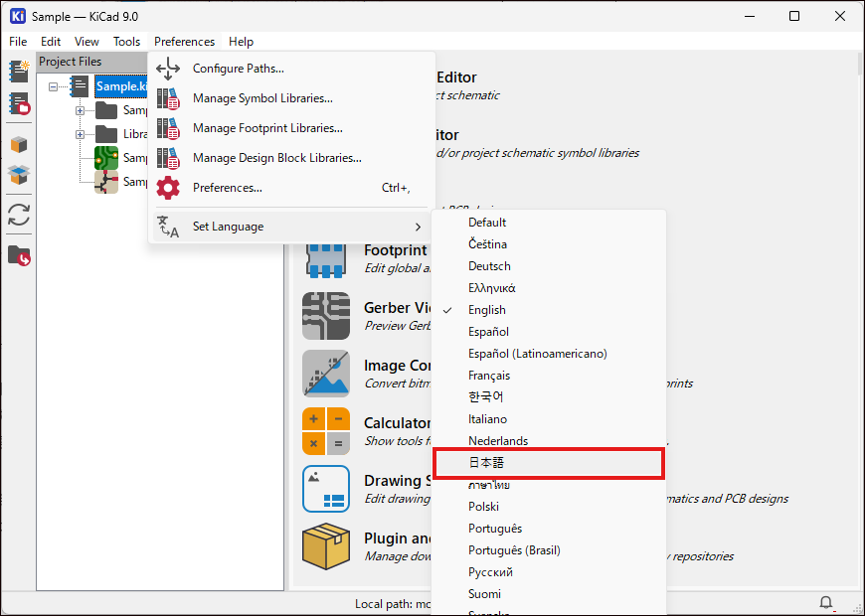Expand the Libra folder in project tree
865x616 pixels.
80,134
